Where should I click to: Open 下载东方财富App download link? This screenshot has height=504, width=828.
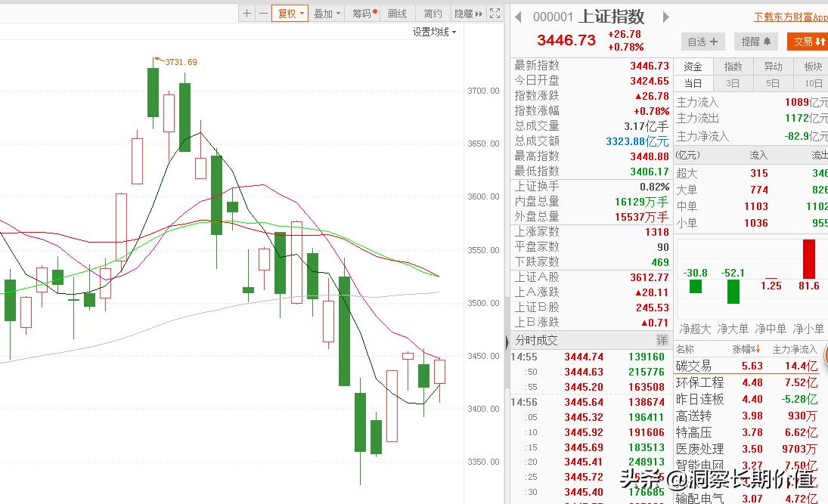(790, 17)
